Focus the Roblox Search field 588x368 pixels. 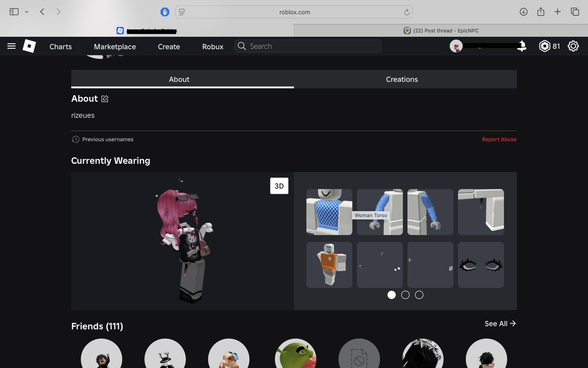(x=308, y=46)
